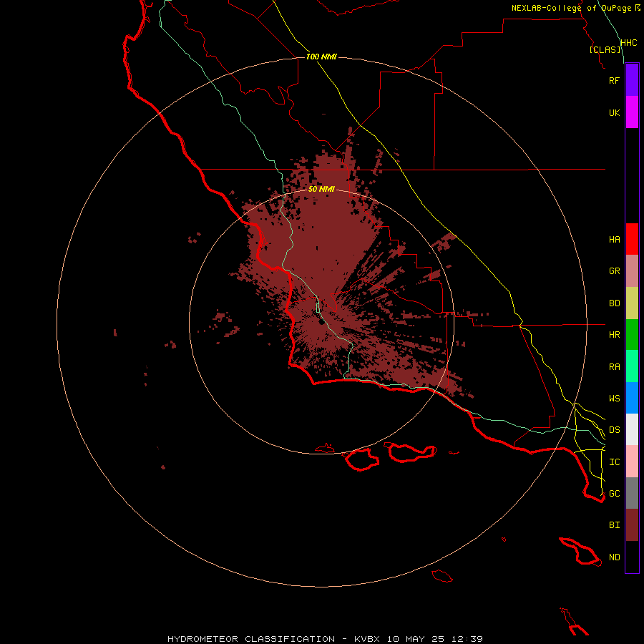Click the 50 NMI range ring label
The image size is (644, 644).
click(321, 189)
